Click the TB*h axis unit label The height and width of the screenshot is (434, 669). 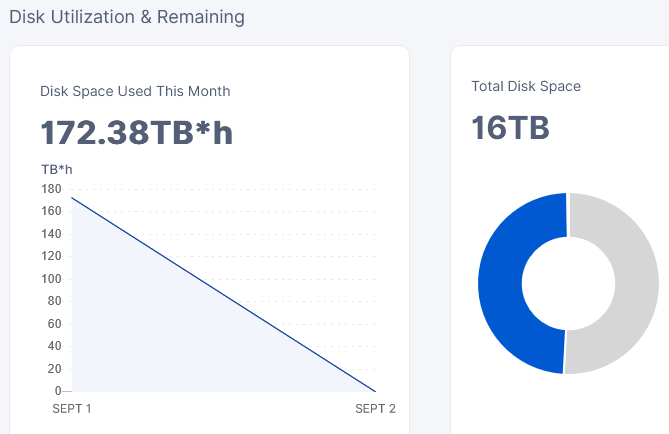pos(57,170)
